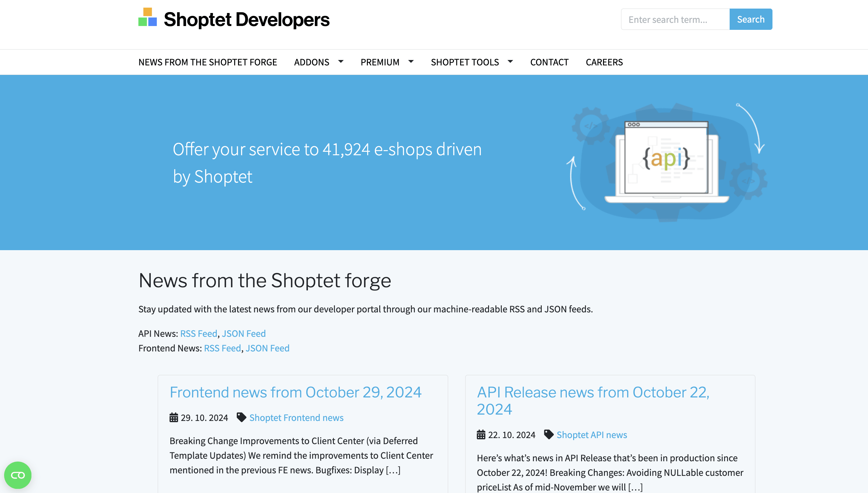Click the 'Offer your service to 41,924 e-shops' banner text
868x493 pixels.
[x=327, y=163]
